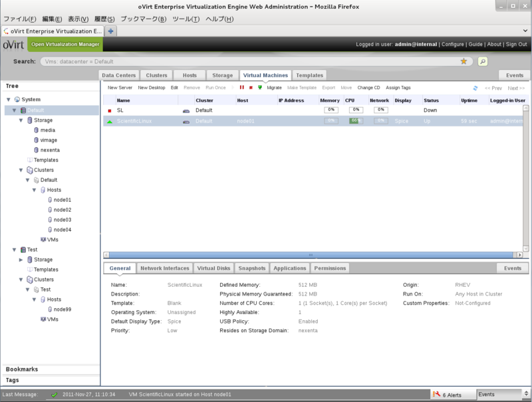
Task: Collapse Hosts under Default cluster
Action: coord(35,190)
